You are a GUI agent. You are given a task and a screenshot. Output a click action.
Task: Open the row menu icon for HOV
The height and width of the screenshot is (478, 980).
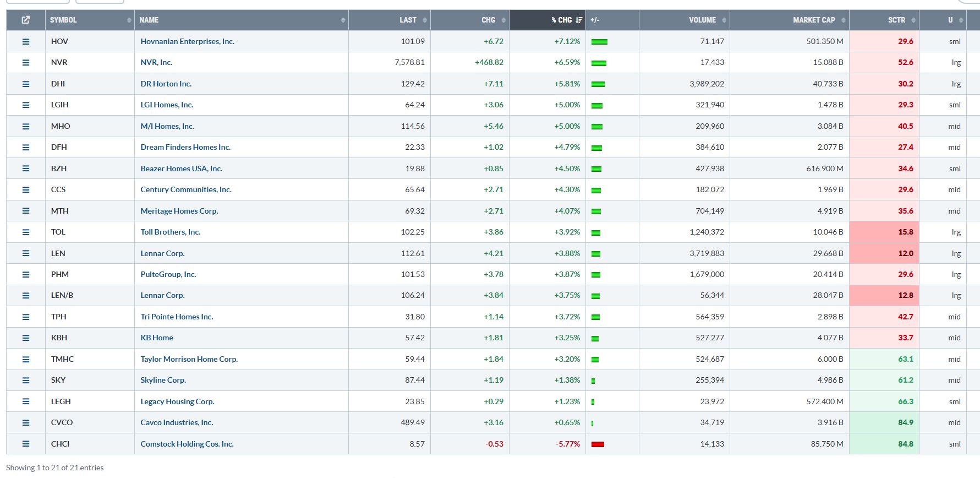(x=25, y=41)
